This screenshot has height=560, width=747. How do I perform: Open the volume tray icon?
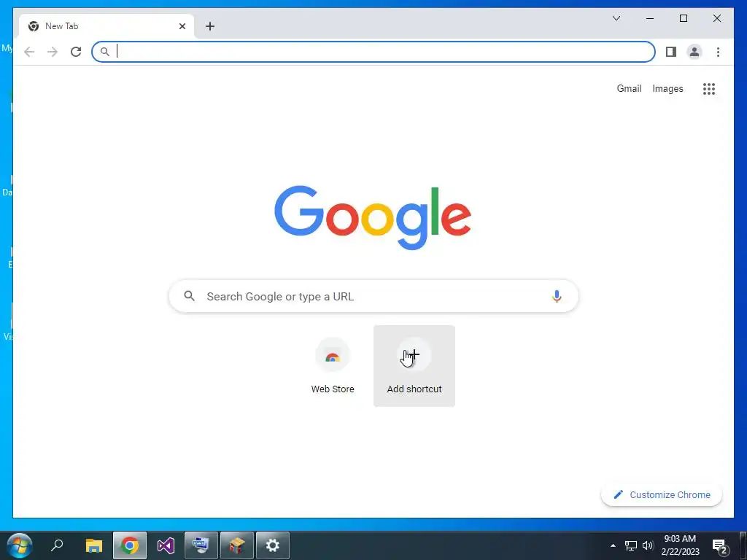(648, 545)
